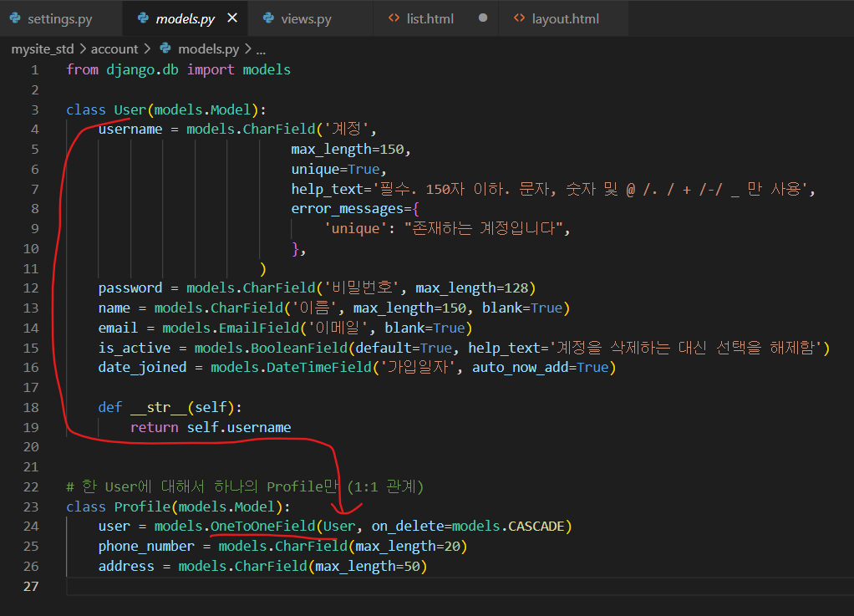854x616 pixels.
Task: Click the HTML icon on list.html tab
Action: (x=394, y=18)
